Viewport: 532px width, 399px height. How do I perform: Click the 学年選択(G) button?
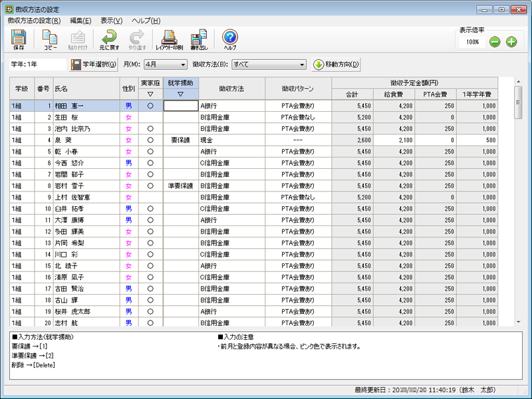point(94,65)
